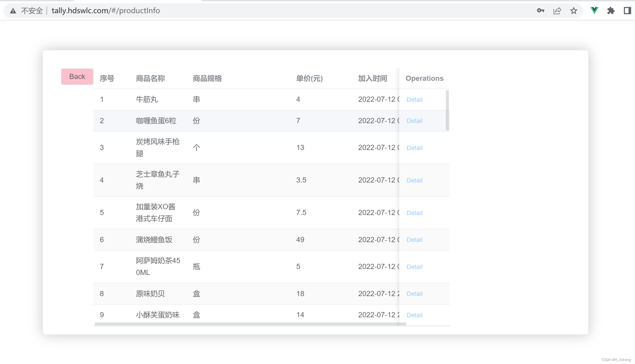The image size is (635, 364).
Task: Toggle the browser side panel icon
Action: [x=627, y=11]
